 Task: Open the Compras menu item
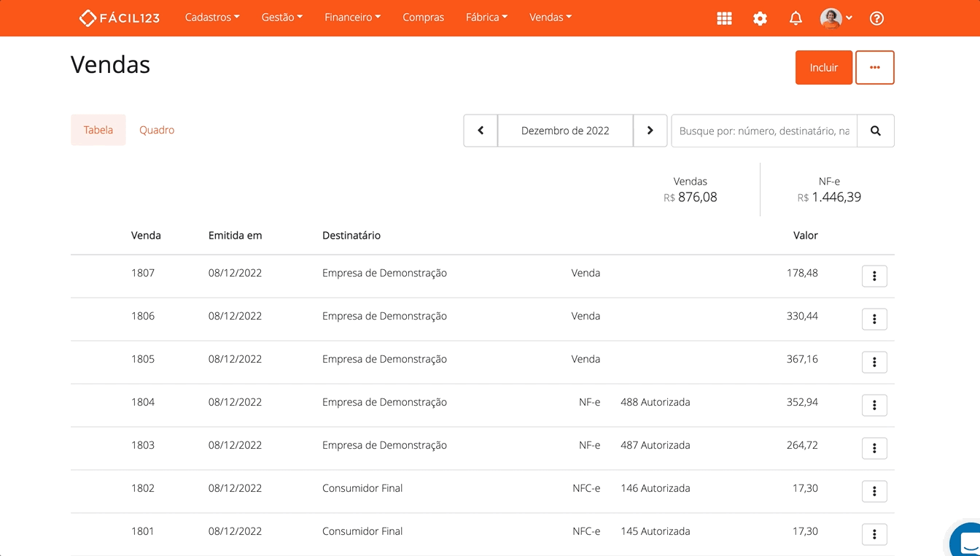(x=423, y=18)
